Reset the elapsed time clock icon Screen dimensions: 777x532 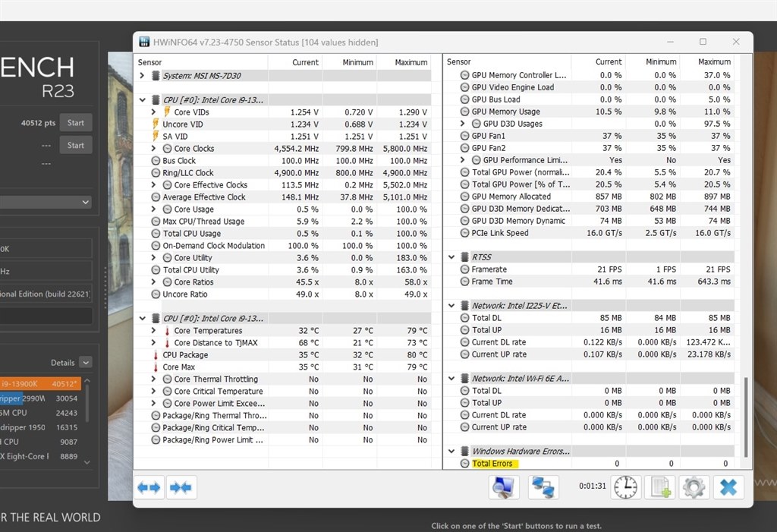[x=625, y=487]
